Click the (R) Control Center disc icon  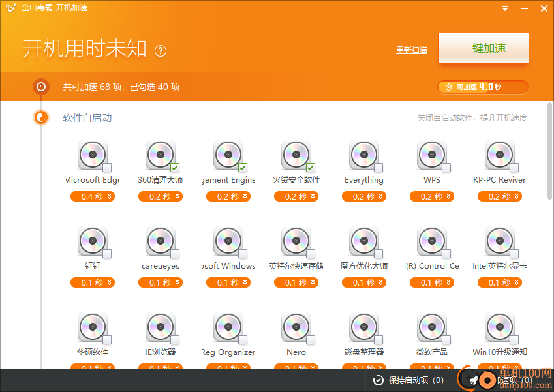[x=432, y=241]
